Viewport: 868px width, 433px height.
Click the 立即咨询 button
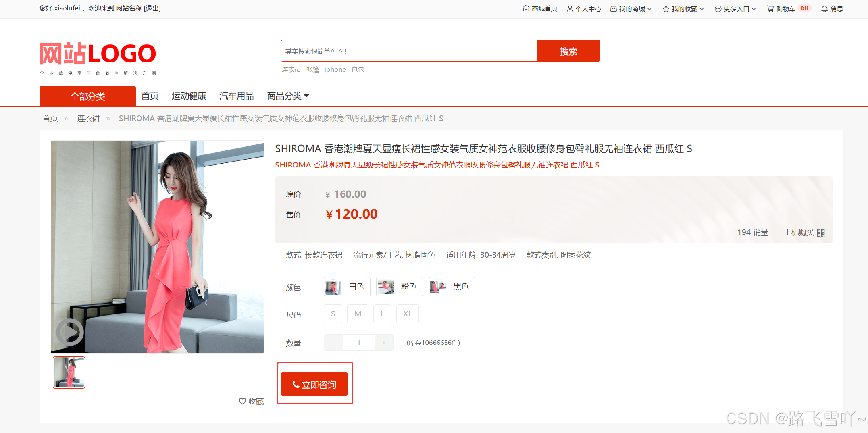coord(314,384)
